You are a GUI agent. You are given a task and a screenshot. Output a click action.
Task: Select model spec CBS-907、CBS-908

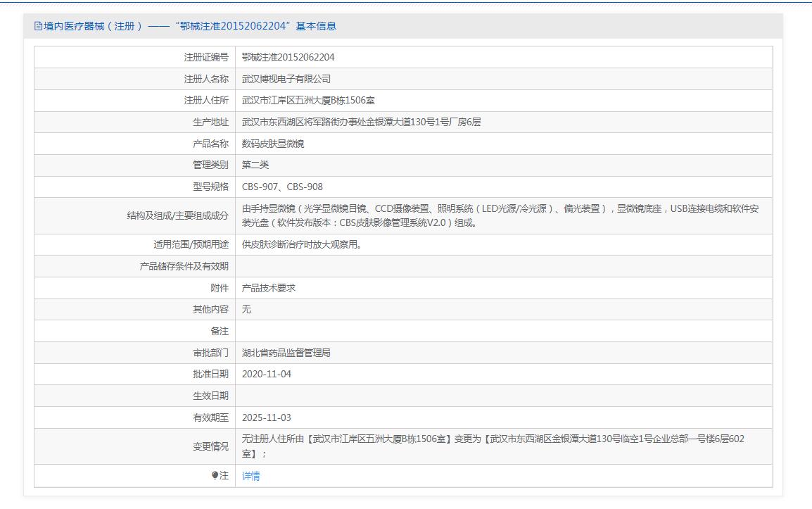click(x=282, y=187)
